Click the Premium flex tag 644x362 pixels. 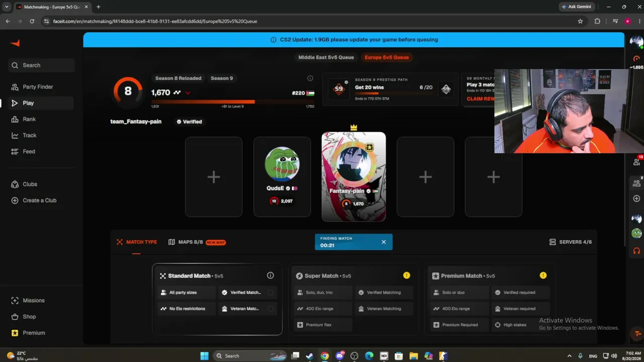coord(323,325)
